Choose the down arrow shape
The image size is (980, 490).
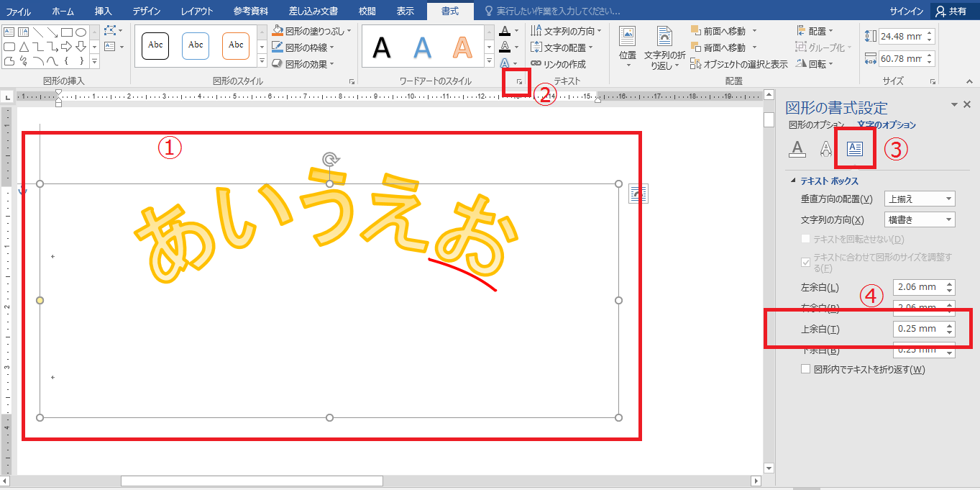(x=81, y=47)
